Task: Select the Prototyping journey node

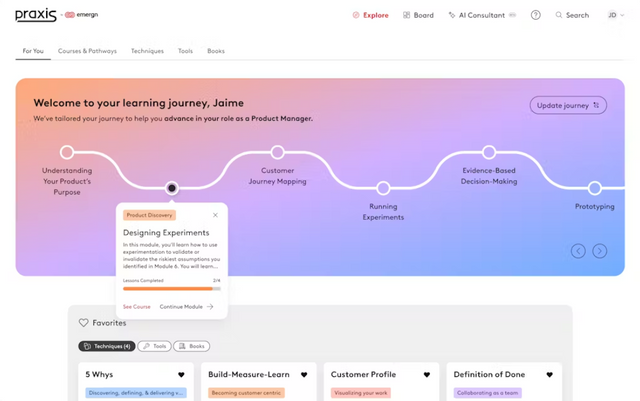Action: click(x=595, y=188)
